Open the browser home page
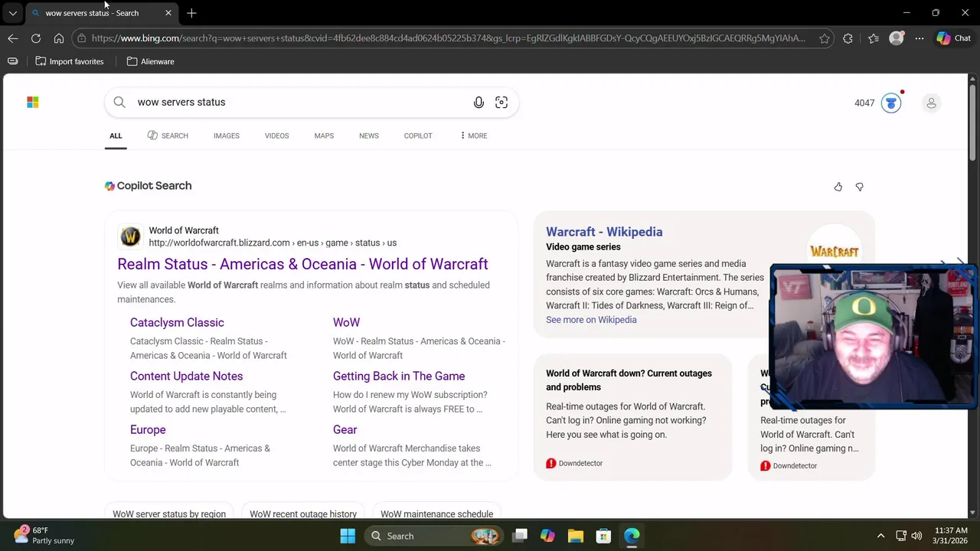Screen dimensions: 980x551 (x=59, y=38)
